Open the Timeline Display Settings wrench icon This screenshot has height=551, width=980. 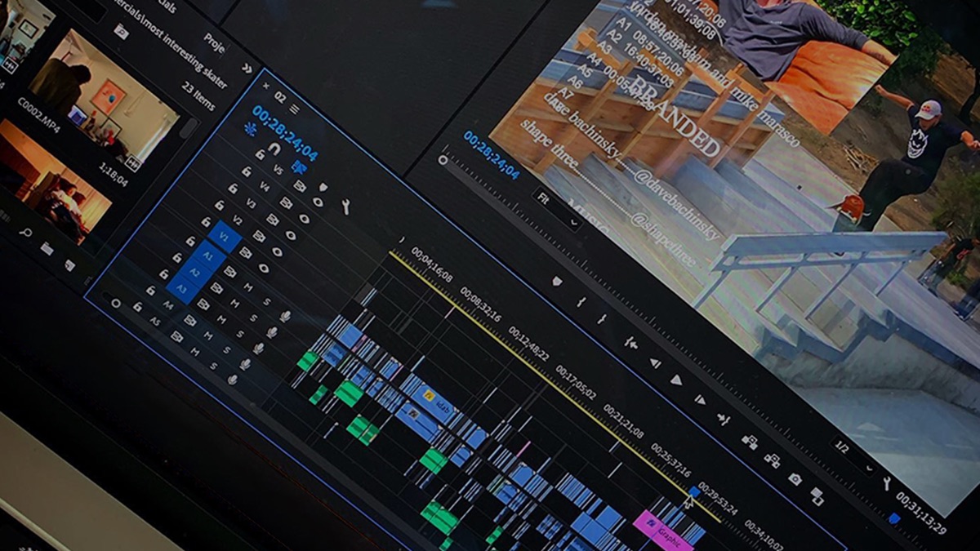point(345,205)
